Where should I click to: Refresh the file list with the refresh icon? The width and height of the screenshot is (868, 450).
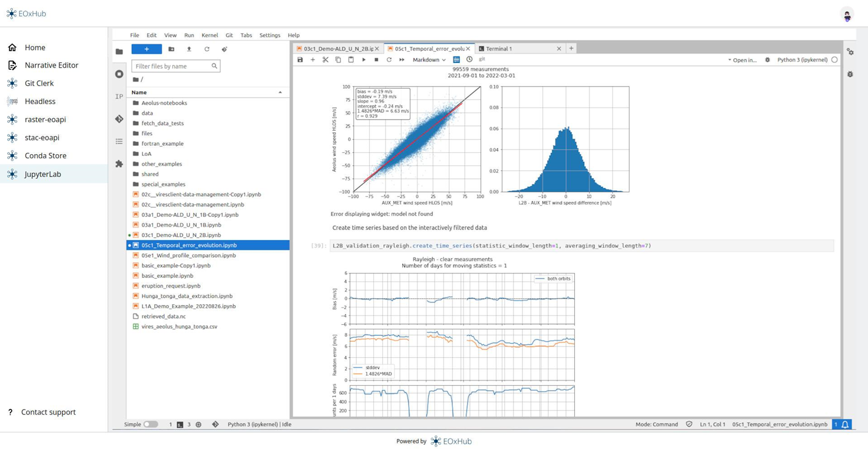(206, 49)
